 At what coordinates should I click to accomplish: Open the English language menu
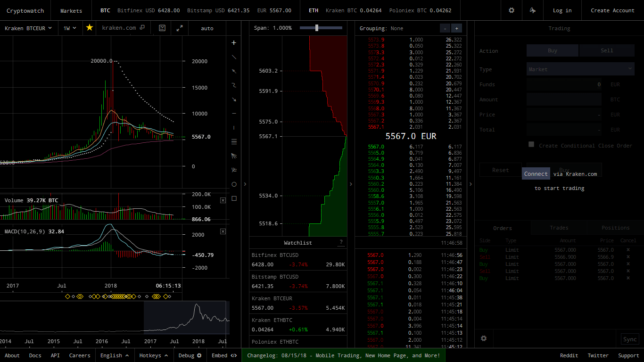(x=115, y=355)
